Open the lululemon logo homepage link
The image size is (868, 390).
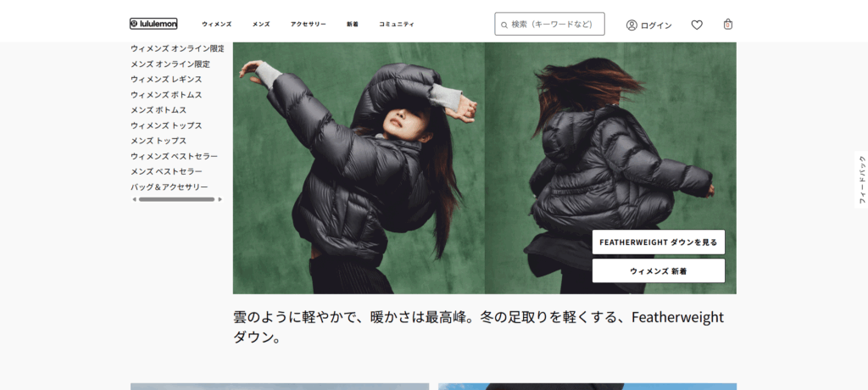pos(153,24)
